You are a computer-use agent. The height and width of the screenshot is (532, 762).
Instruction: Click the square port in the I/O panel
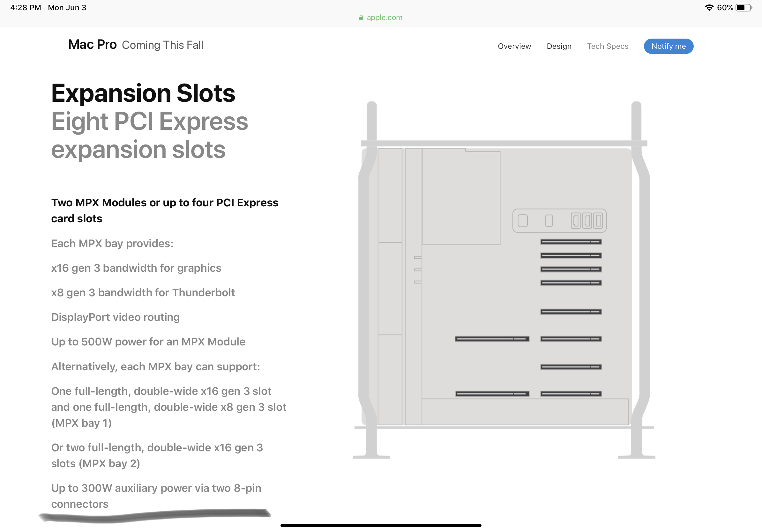(522, 221)
